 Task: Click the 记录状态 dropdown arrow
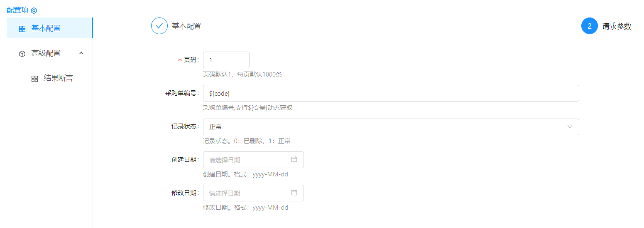click(x=570, y=126)
